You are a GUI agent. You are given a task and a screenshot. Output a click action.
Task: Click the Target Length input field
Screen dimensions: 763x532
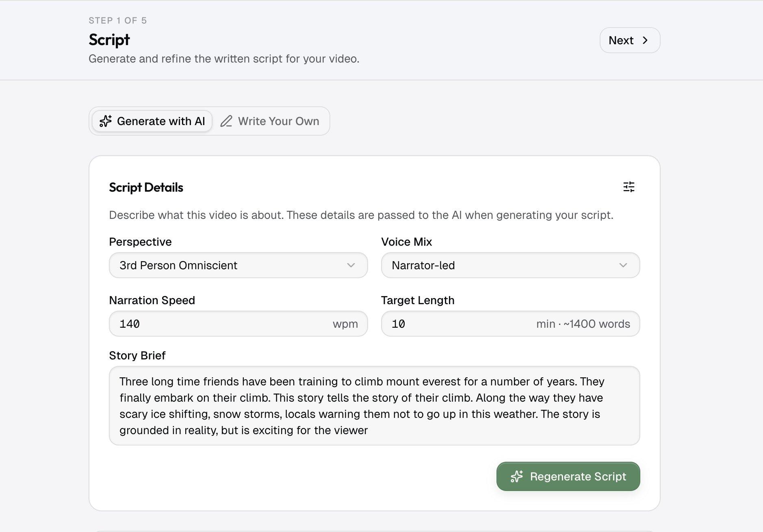click(510, 324)
